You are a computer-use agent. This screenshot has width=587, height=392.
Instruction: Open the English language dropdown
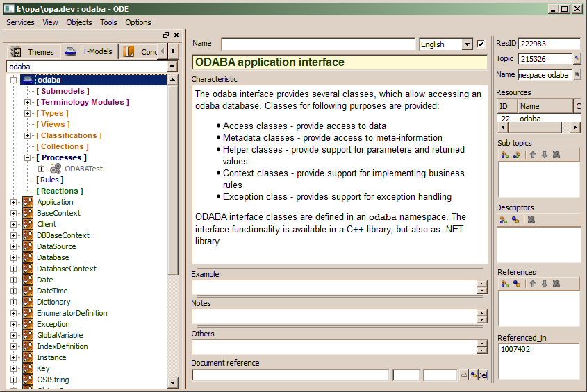[x=468, y=44]
